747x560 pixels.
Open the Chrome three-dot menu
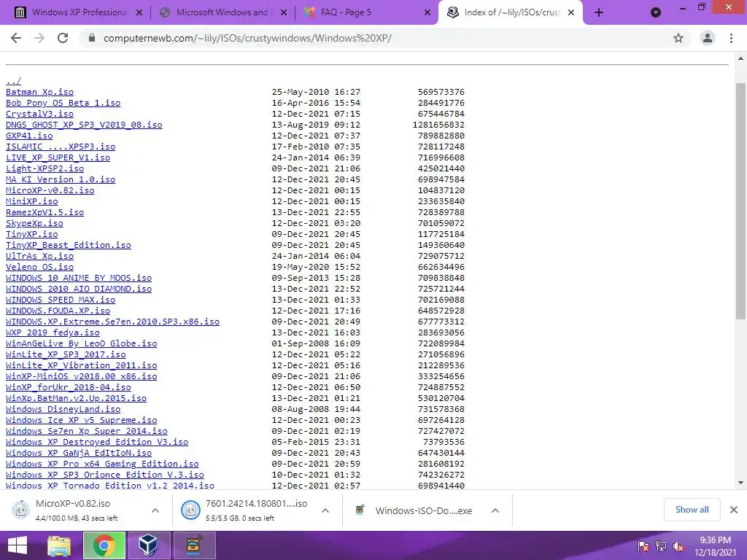(731, 38)
